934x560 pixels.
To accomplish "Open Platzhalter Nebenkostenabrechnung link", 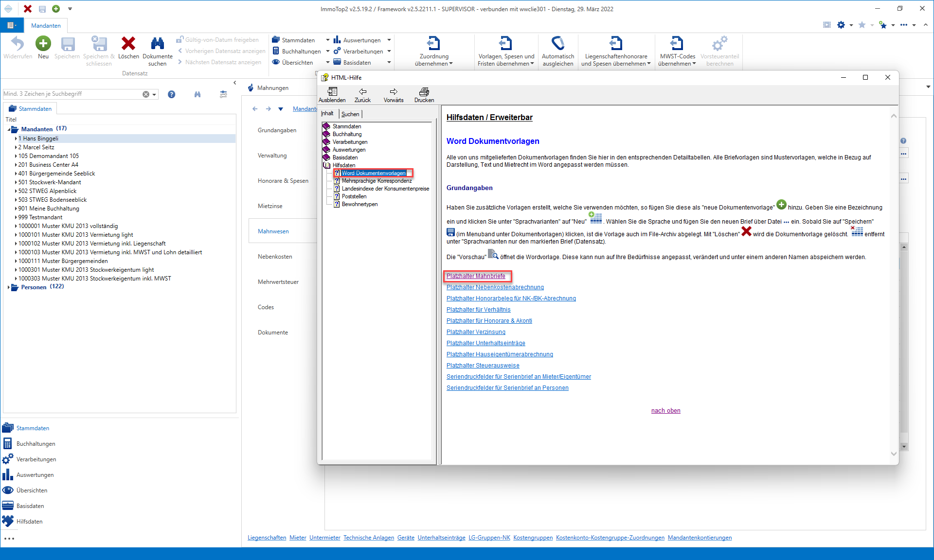I will point(495,287).
